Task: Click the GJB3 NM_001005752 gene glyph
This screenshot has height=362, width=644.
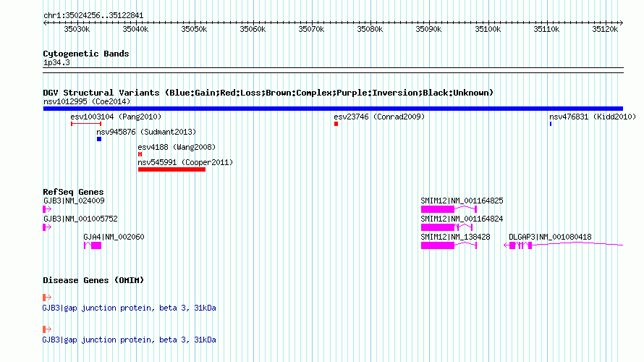Action: click(x=47, y=227)
